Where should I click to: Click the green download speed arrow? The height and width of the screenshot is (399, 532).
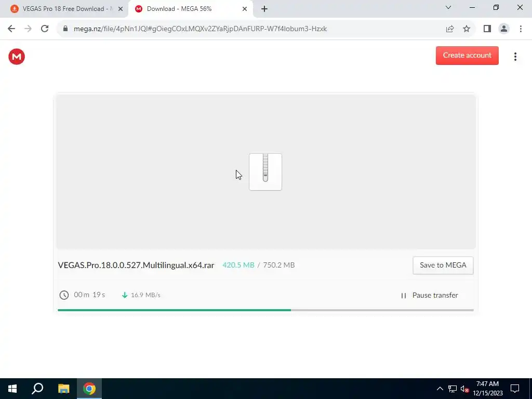click(125, 295)
